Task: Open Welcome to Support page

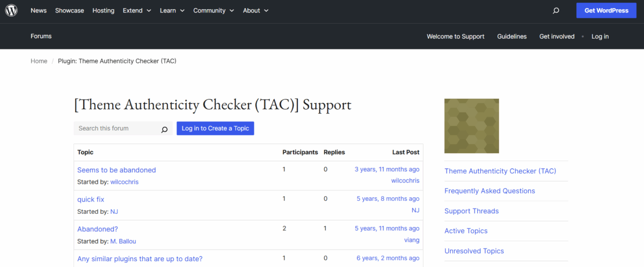Action: (x=456, y=37)
